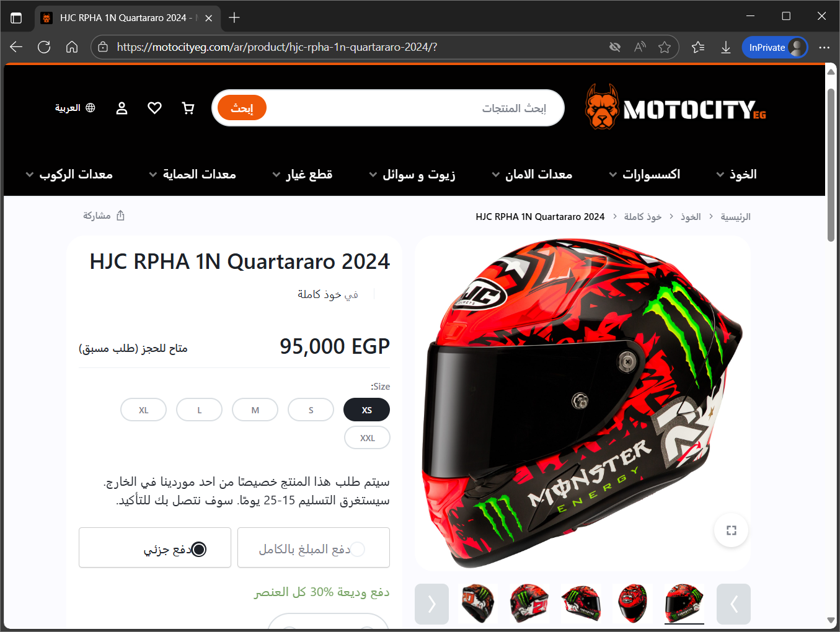
Task: Expand the قطع غيار menu dropdown
Action: pyautogui.click(x=276, y=175)
